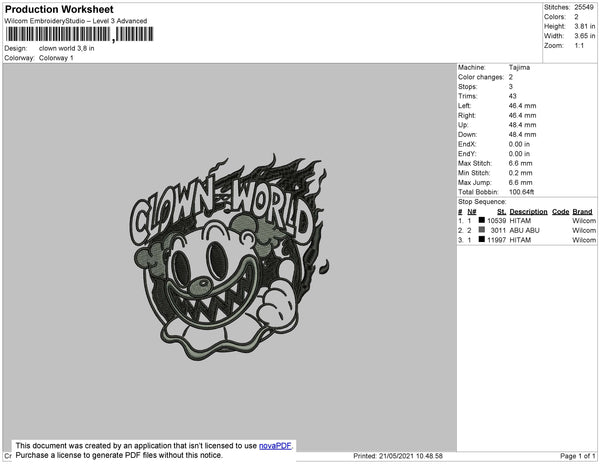The width and height of the screenshot is (600, 464).
Task: Click the black swatch for stop 3 HITAM
Action: tap(482, 239)
